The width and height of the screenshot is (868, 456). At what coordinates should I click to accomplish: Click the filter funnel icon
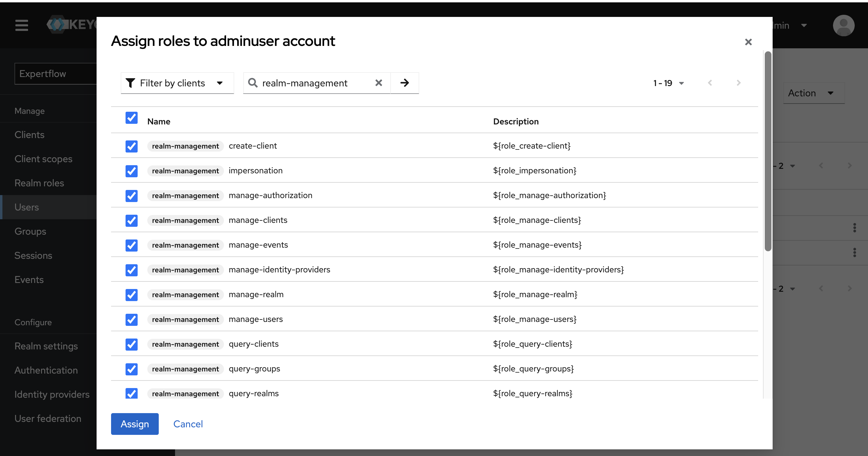click(130, 83)
